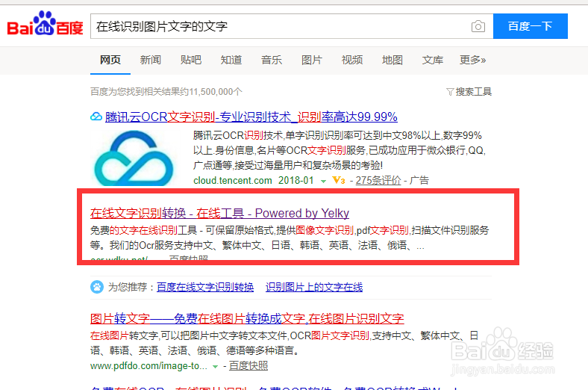Switch to the 图片 tab
Viewport: 588px width, 390px height.
312,60
